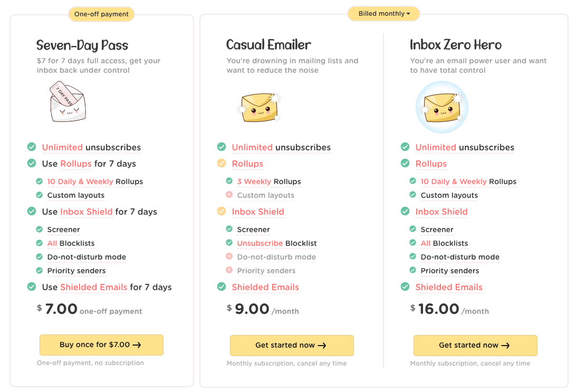Click Get started now under Casual Emailer
The width and height of the screenshot is (576, 392).
[x=291, y=346]
